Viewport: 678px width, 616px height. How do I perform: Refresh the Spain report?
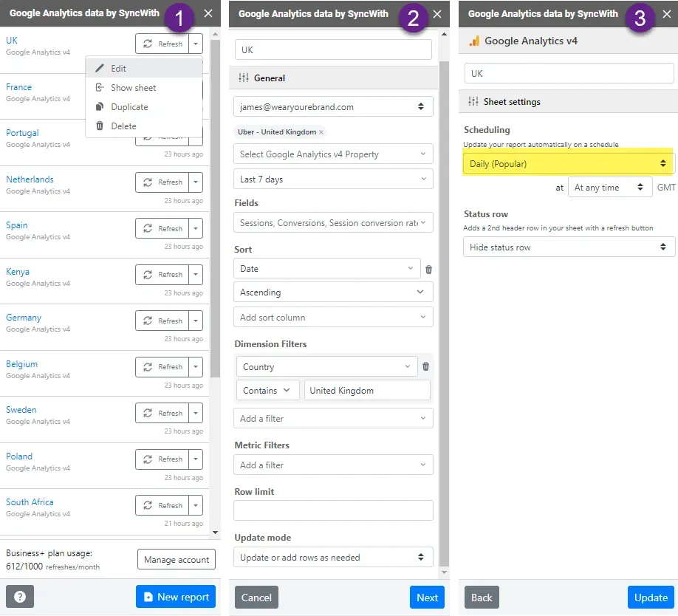[x=162, y=228]
